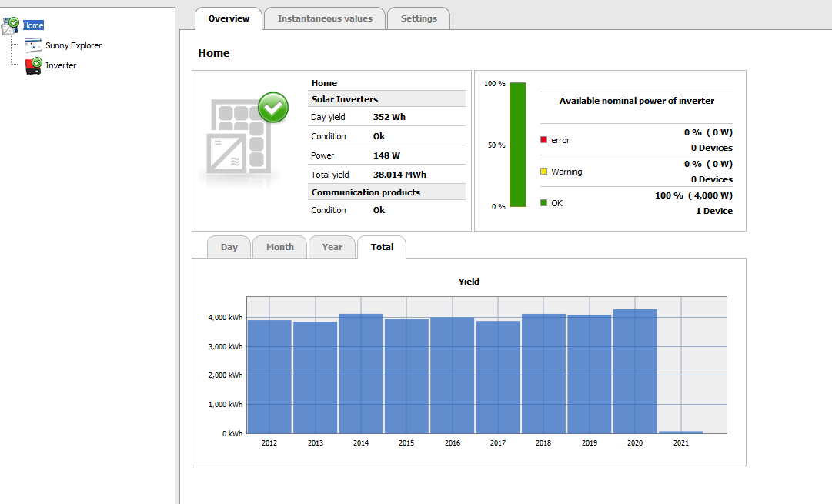Click the Available nominal power of inverter heading
This screenshot has width=832, height=504.
click(x=637, y=101)
